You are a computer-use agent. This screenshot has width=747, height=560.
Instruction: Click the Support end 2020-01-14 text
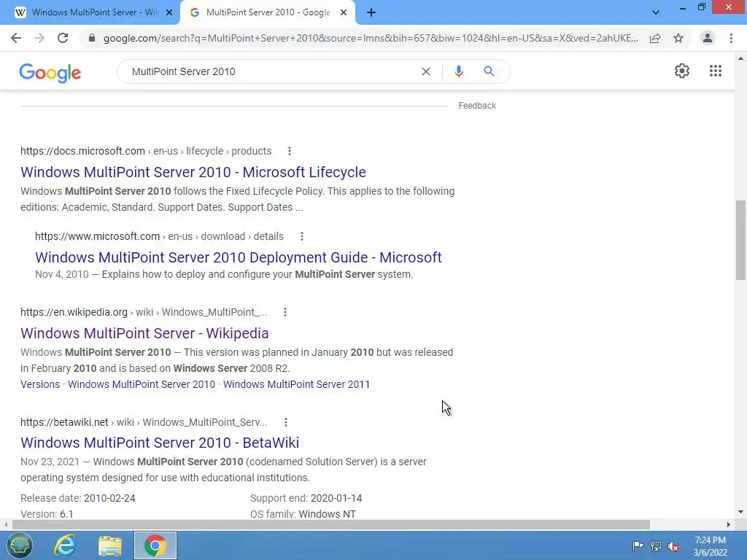(x=306, y=498)
